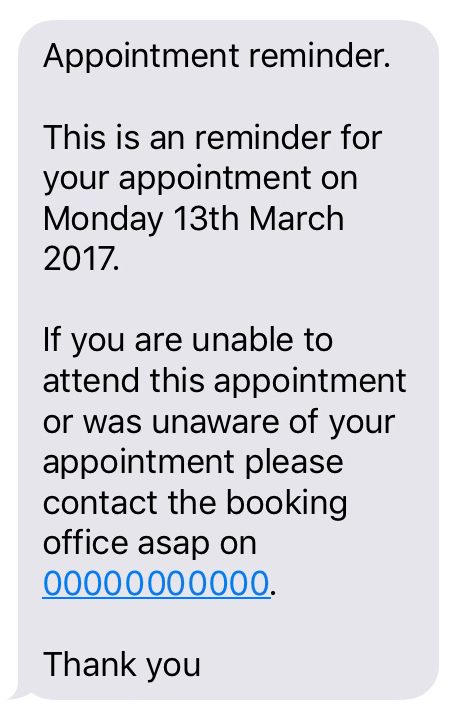Select the 'attend this appointment' line

tap(225, 381)
